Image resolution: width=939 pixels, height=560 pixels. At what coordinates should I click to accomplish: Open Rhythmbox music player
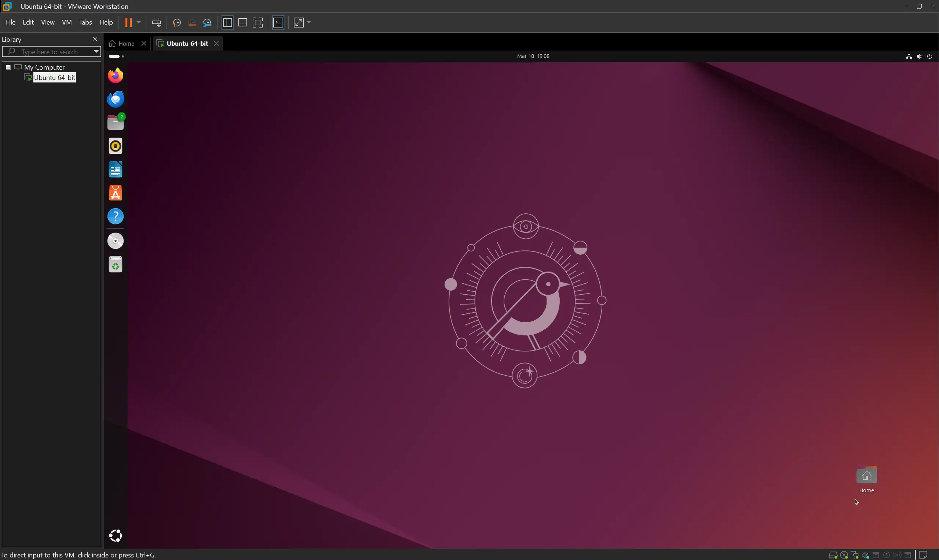115,145
